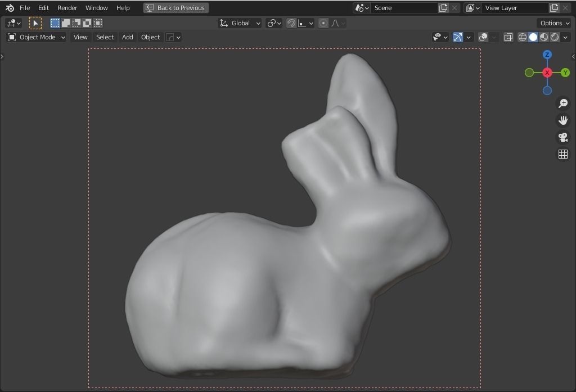
Task: Expand the left toolbar arrow
Action: [x=2, y=57]
